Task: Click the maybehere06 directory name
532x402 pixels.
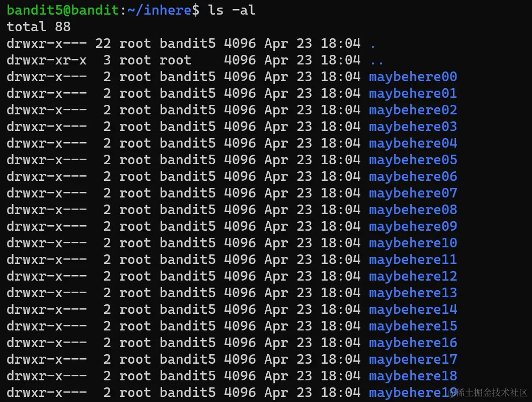Action: [x=413, y=176]
